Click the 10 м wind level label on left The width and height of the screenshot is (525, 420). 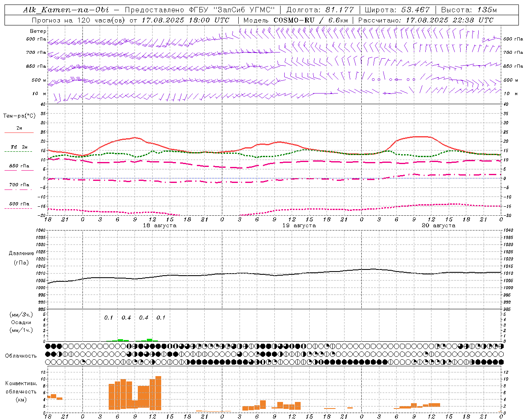[39, 94]
